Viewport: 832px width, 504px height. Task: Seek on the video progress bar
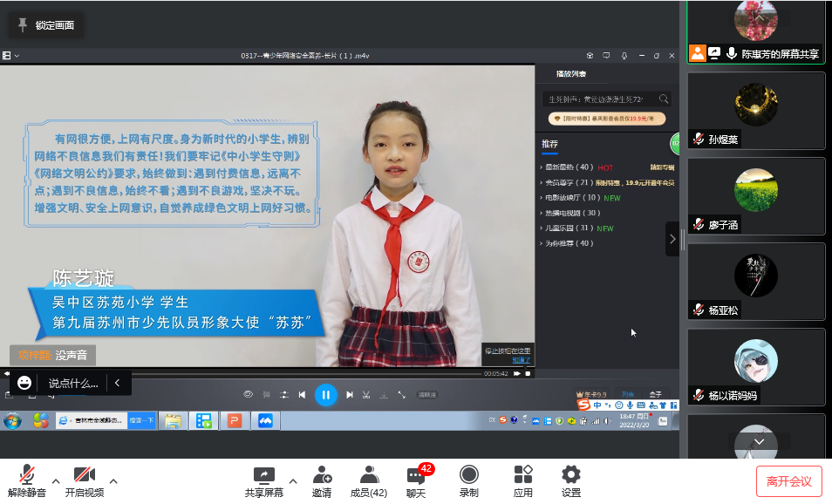[305, 373]
